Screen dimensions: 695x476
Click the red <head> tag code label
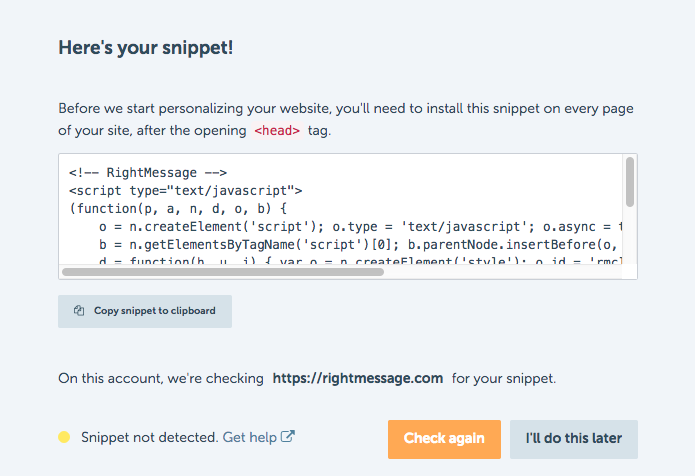277,131
